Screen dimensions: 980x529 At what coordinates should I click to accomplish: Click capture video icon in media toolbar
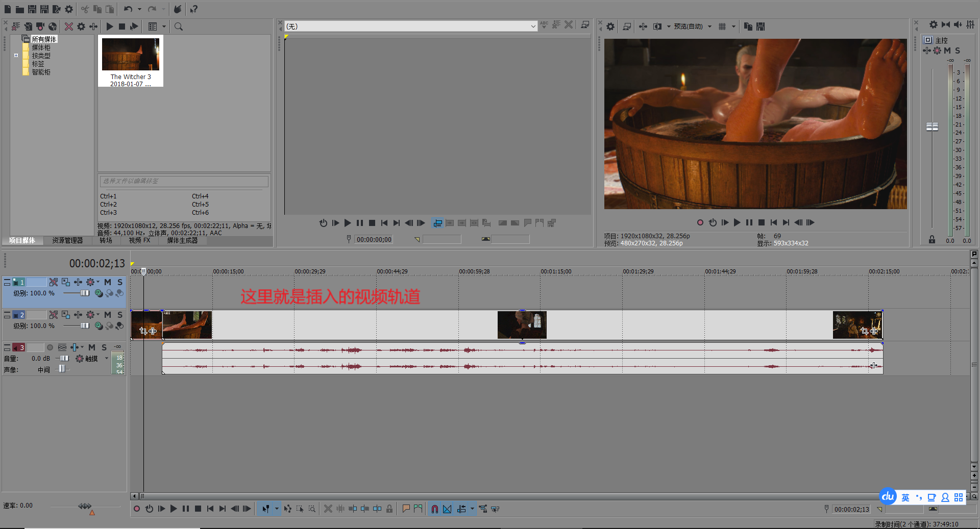tap(40, 27)
